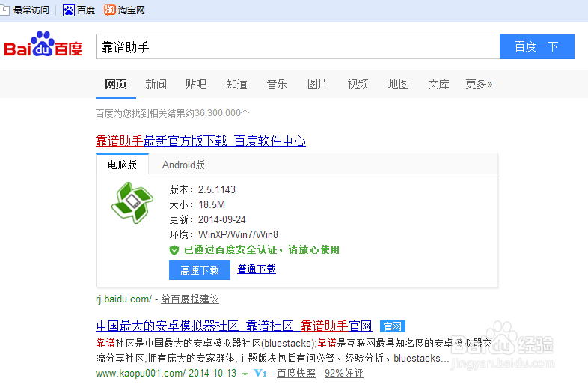
Task: Click the 高速下载 button
Action: (x=200, y=270)
